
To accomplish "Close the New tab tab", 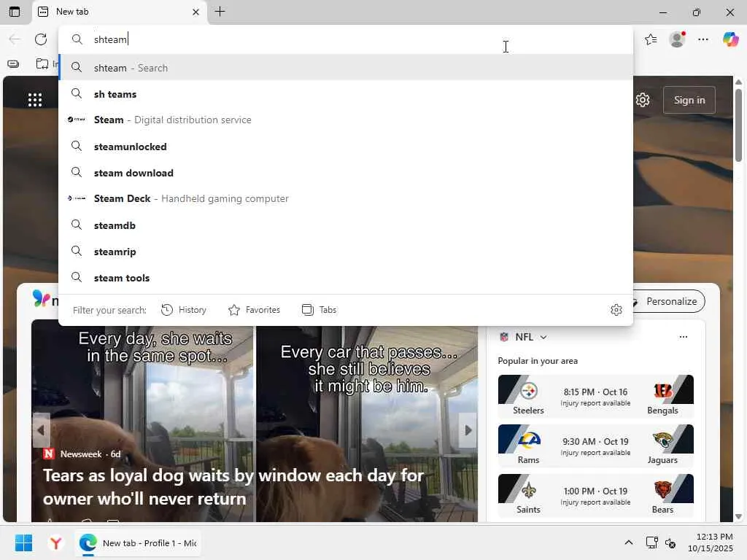I will click(196, 12).
